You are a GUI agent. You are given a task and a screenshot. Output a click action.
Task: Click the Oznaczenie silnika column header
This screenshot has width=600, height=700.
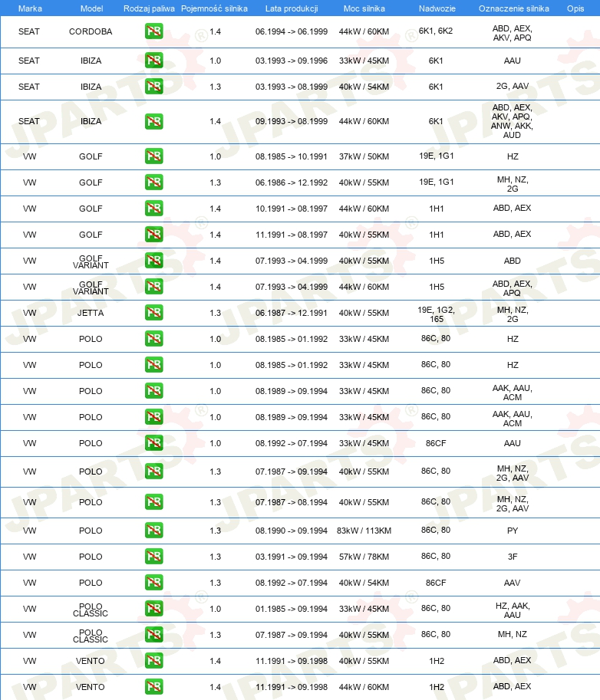[514, 8]
